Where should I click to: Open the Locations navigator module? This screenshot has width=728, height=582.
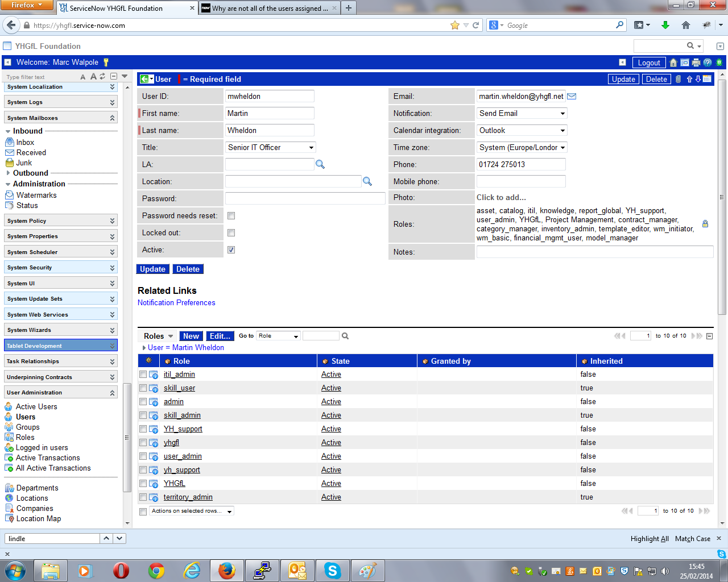click(32, 498)
